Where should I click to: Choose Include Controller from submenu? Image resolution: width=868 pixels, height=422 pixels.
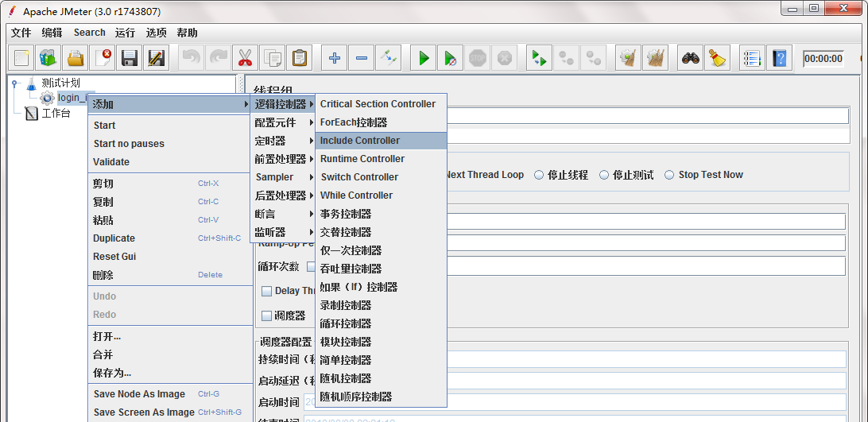(381, 141)
